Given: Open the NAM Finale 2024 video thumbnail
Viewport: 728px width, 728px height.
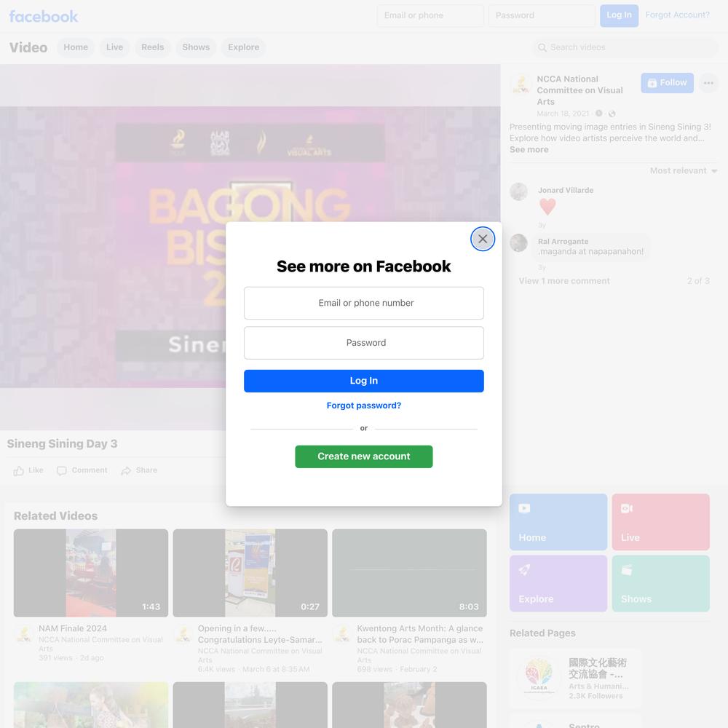Looking at the screenshot, I should point(91,573).
